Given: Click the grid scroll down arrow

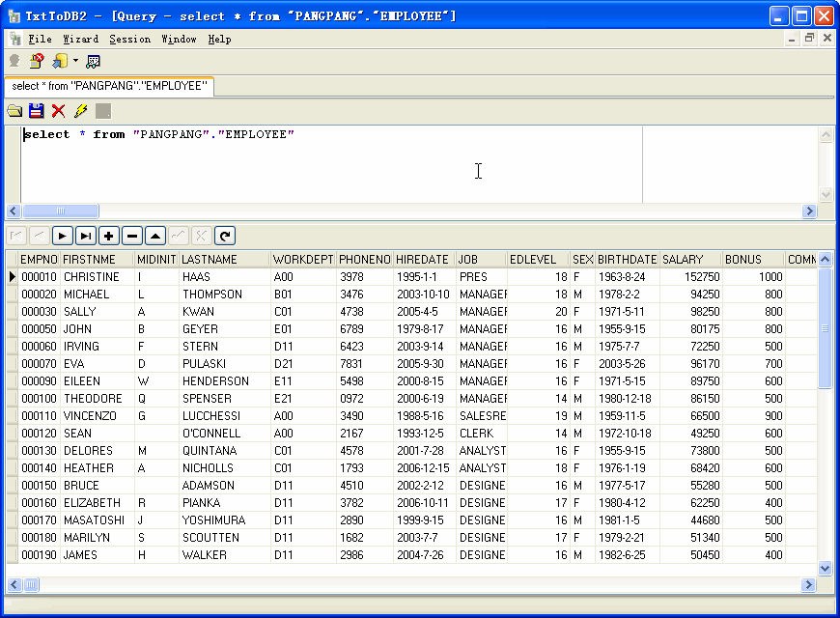Looking at the screenshot, I should click(825, 568).
